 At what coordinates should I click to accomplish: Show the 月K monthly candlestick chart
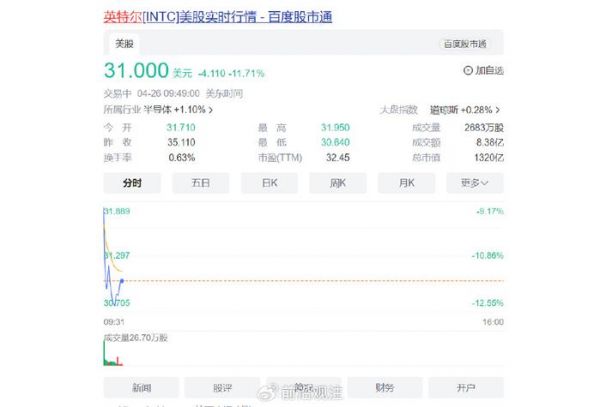[405, 183]
